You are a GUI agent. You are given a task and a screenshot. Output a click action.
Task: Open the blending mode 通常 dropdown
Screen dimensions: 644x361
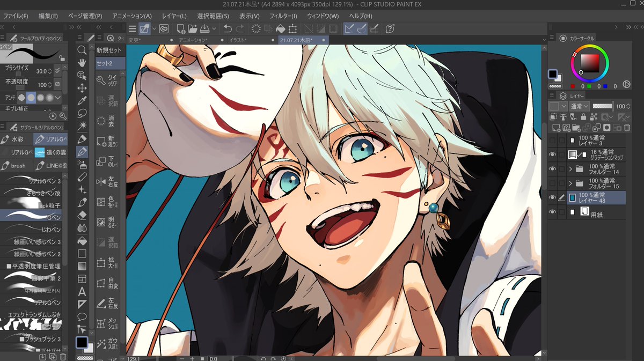click(579, 106)
